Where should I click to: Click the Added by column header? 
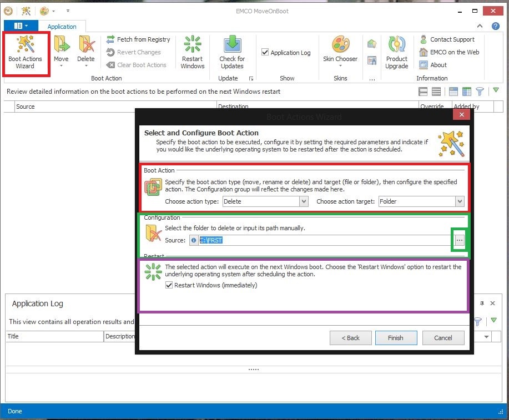pyautogui.click(x=473, y=107)
